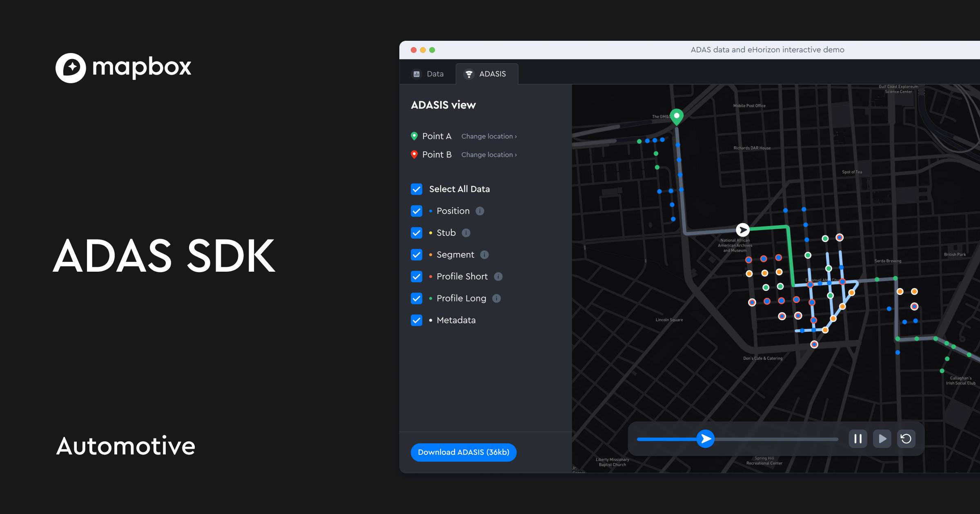980x514 pixels.
Task: Open Change location for Point B
Action: [x=488, y=155]
